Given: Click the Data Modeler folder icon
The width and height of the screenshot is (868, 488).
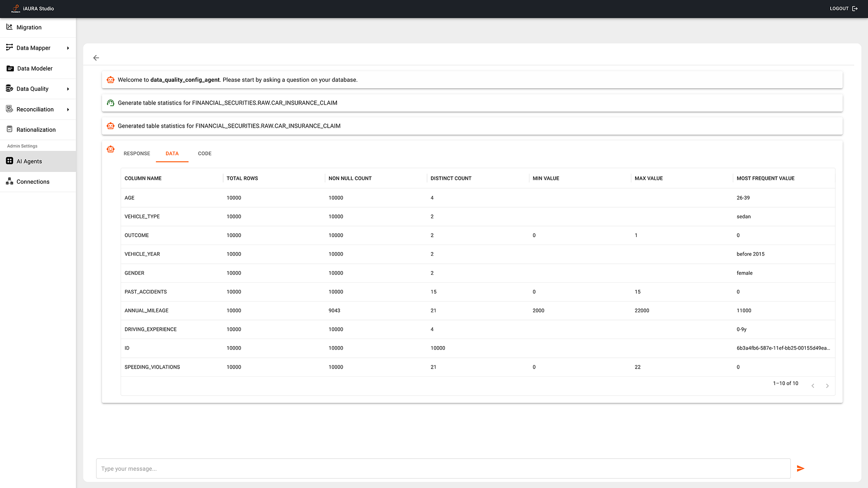Looking at the screenshot, I should coord(10,68).
